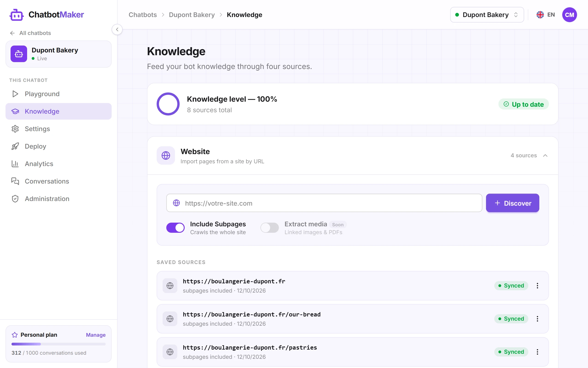Click the Soon badge next to Extract media
588x368 pixels.
point(338,224)
